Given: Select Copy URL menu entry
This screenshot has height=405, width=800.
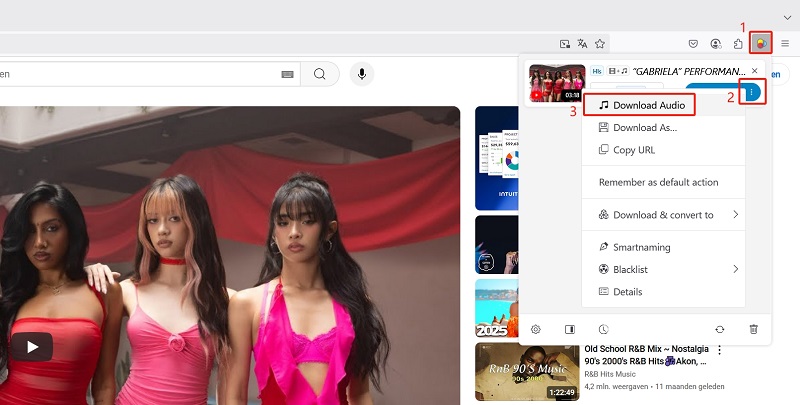Looking at the screenshot, I should pos(663,150).
